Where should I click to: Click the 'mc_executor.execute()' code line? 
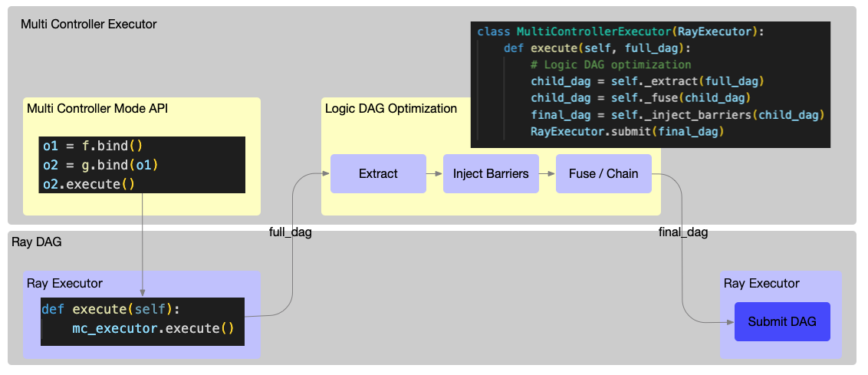click(153, 328)
